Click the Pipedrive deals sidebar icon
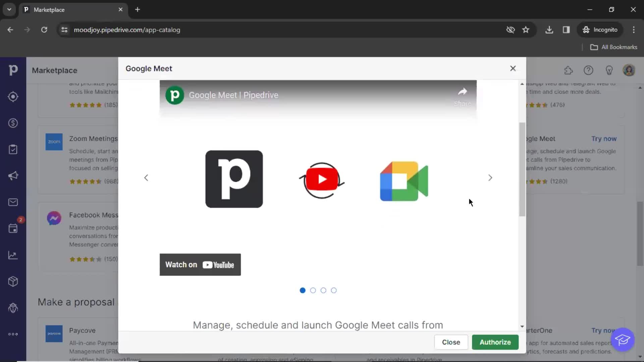644x362 pixels. [x=13, y=123]
